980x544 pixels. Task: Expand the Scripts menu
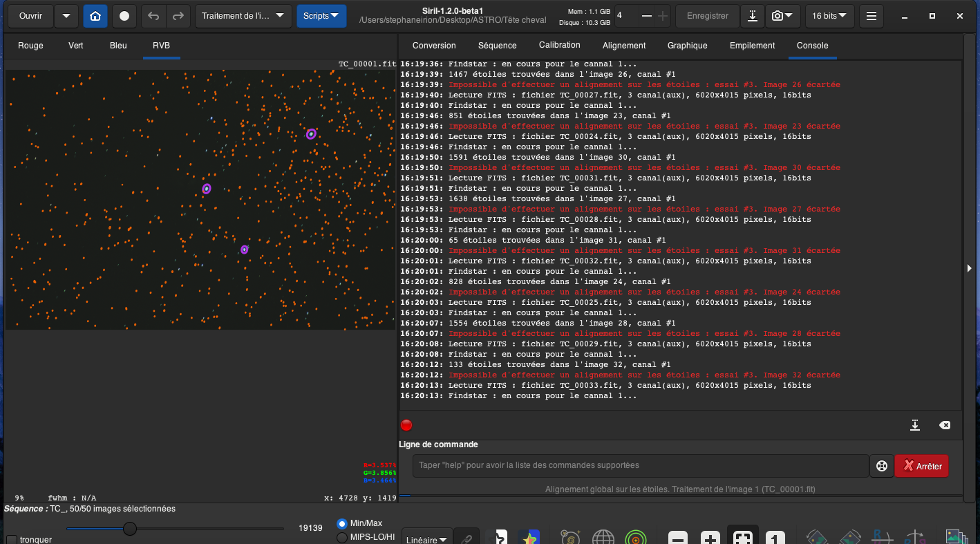[321, 16]
